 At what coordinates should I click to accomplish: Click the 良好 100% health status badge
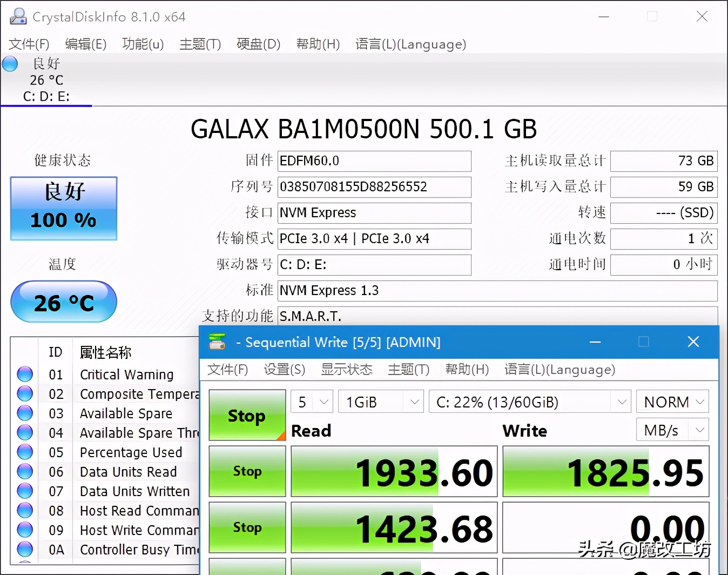pos(63,208)
